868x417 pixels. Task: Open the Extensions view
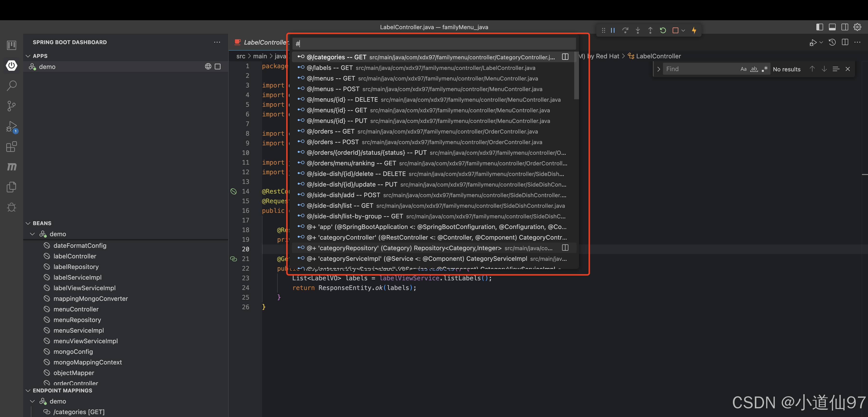(11, 147)
